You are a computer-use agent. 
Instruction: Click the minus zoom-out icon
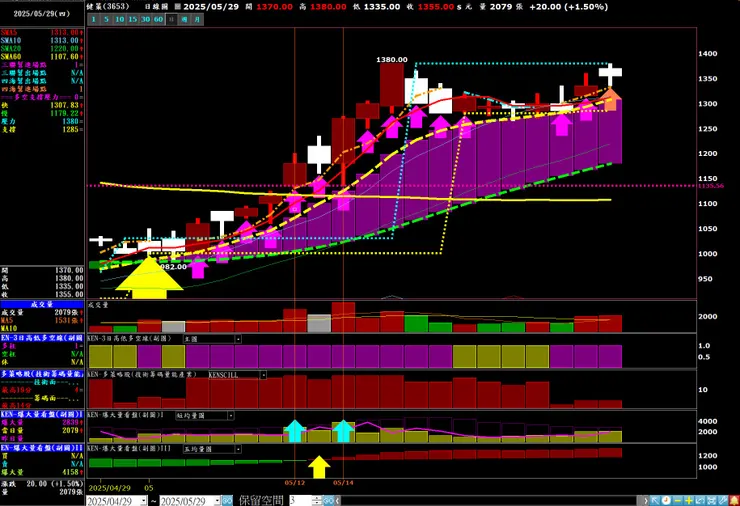[x=678, y=501]
